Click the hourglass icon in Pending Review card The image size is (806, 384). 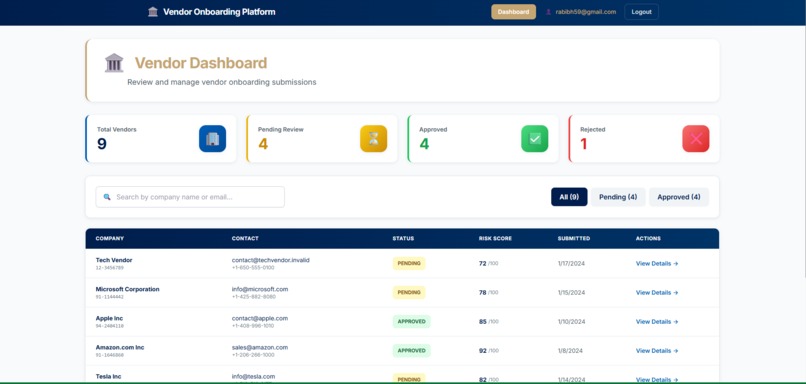pos(374,139)
